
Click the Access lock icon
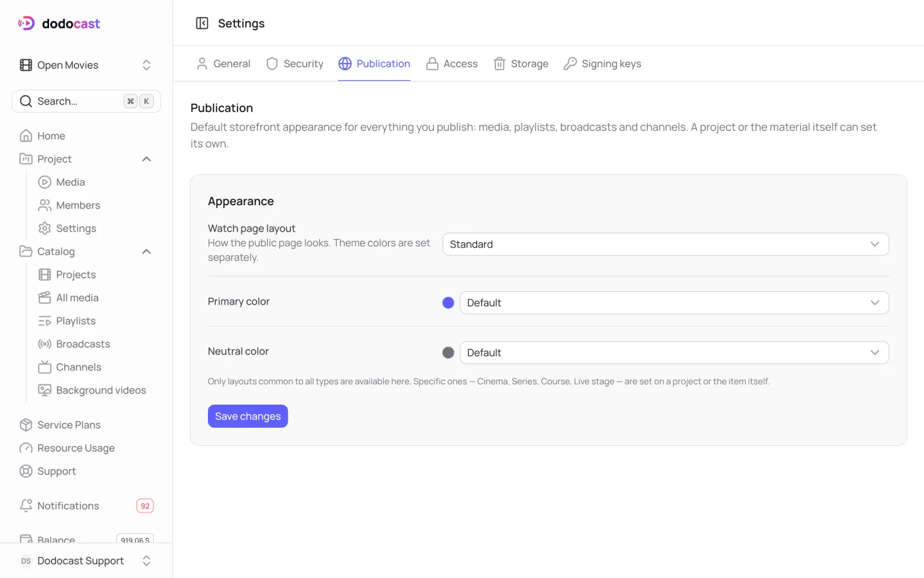(432, 64)
